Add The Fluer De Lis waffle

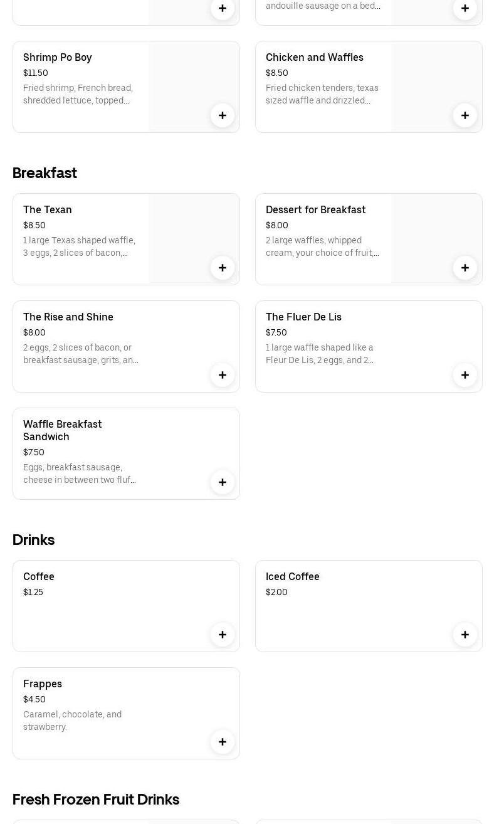[465, 375]
